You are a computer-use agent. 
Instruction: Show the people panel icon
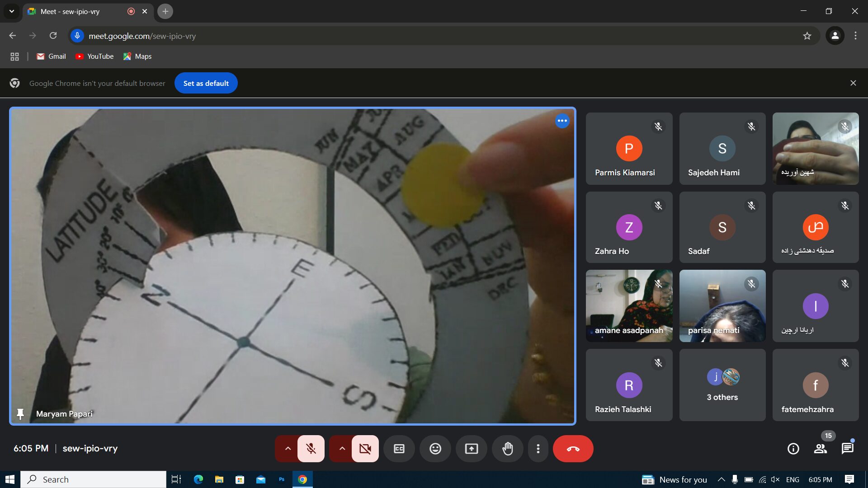click(x=821, y=449)
